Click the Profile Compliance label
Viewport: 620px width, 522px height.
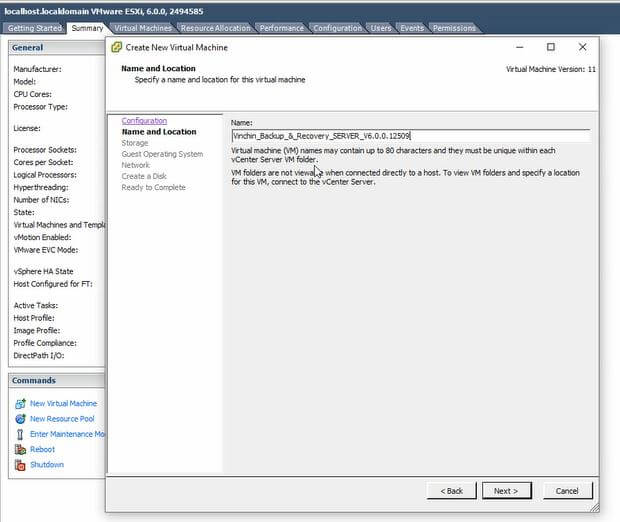[45, 343]
